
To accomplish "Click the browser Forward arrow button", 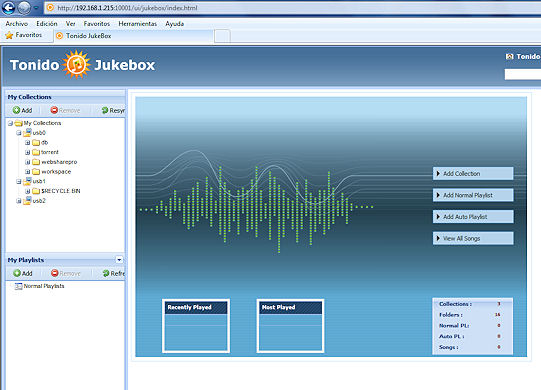I will click(x=24, y=8).
